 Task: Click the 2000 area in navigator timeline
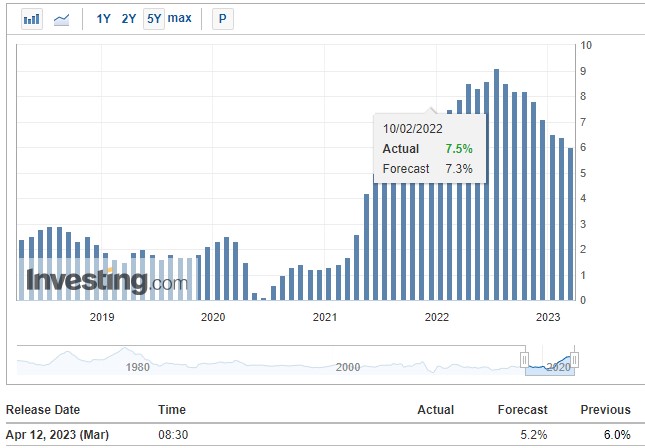[x=347, y=367]
